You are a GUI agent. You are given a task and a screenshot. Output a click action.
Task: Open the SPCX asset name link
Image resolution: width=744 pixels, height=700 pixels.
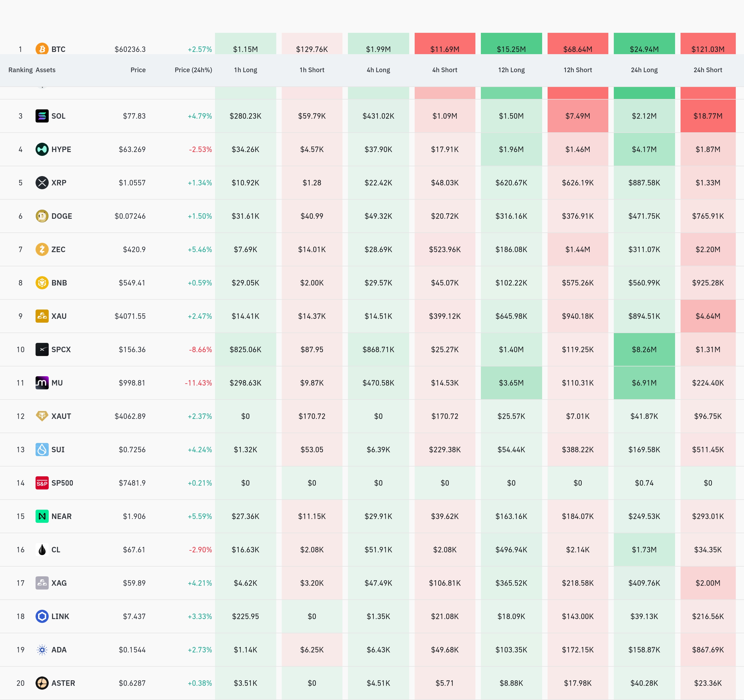pyautogui.click(x=61, y=349)
